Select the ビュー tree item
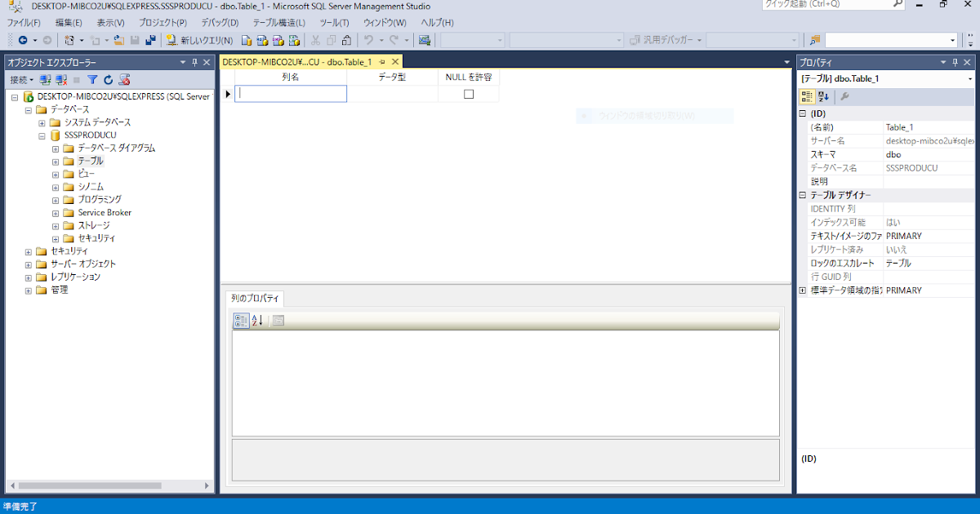The width and height of the screenshot is (980, 514). pos(87,175)
